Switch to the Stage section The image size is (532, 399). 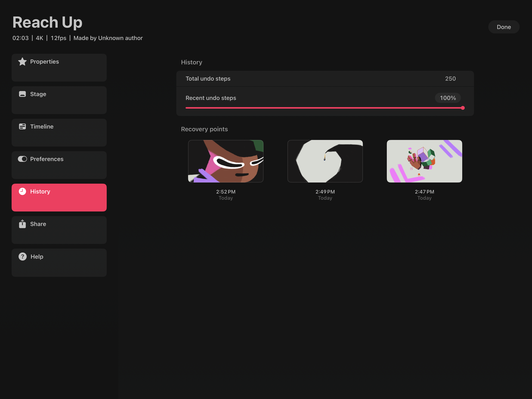pyautogui.click(x=59, y=100)
